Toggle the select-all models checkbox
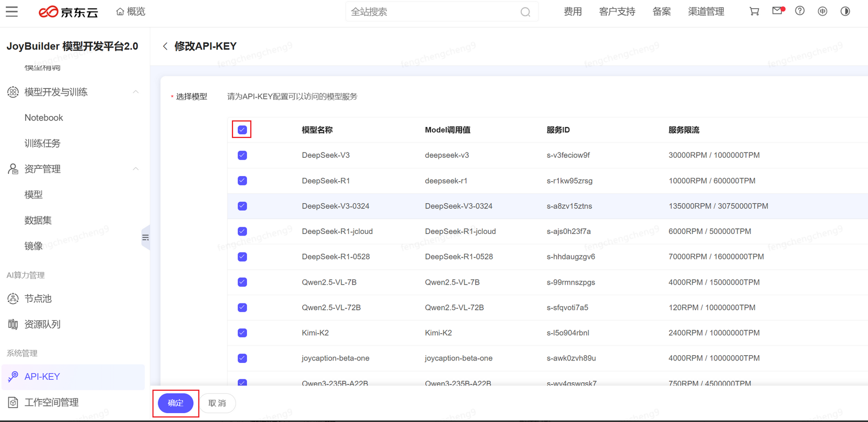 pos(242,130)
